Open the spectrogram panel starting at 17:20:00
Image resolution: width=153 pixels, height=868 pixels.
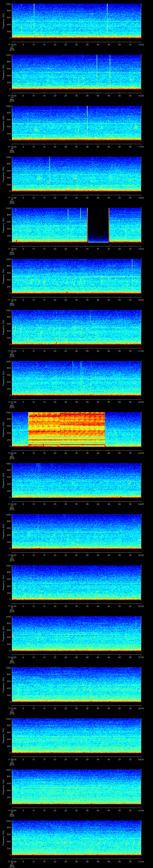click(77, 327)
